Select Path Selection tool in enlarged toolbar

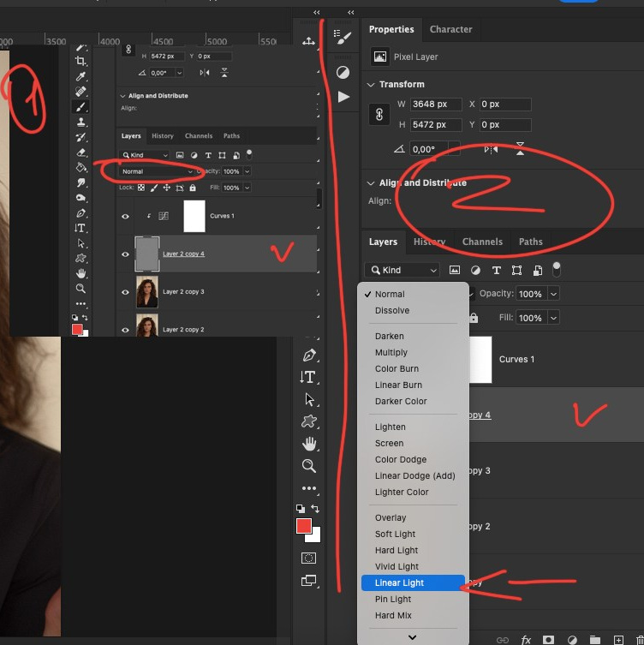(309, 399)
